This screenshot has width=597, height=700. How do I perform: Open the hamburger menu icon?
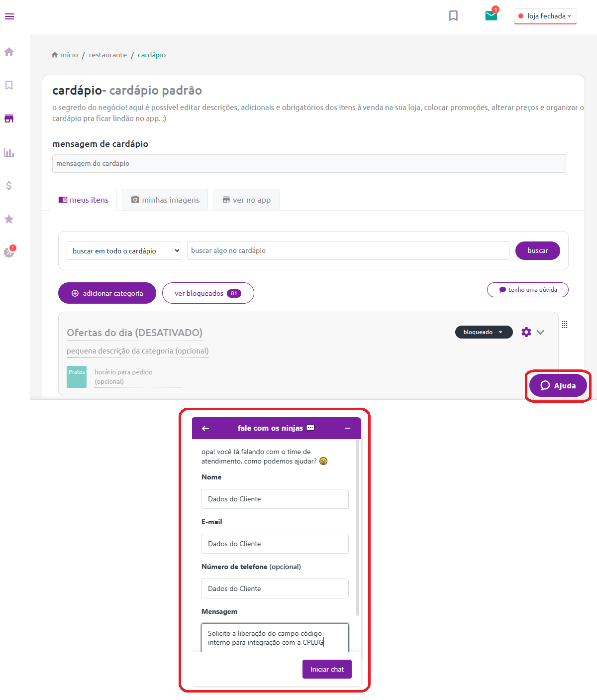pos(9,16)
